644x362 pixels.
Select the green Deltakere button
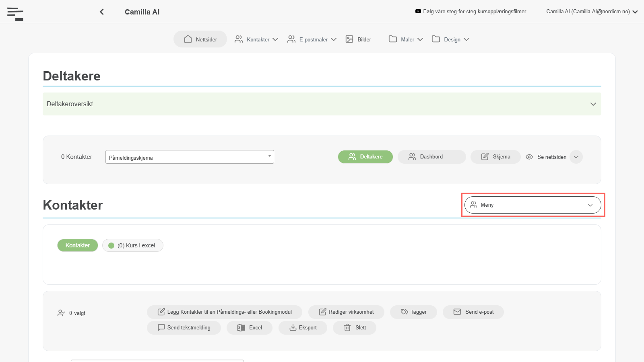click(x=365, y=157)
